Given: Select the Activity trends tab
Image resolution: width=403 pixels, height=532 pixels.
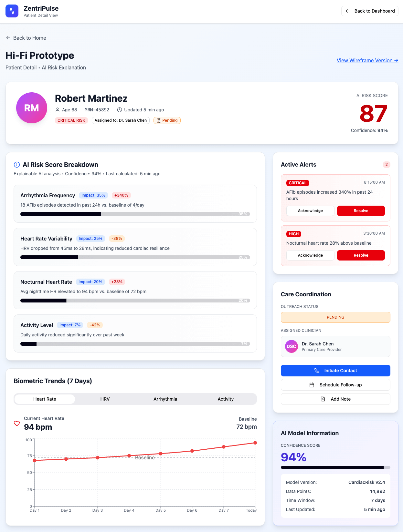Looking at the screenshot, I should [226, 399].
